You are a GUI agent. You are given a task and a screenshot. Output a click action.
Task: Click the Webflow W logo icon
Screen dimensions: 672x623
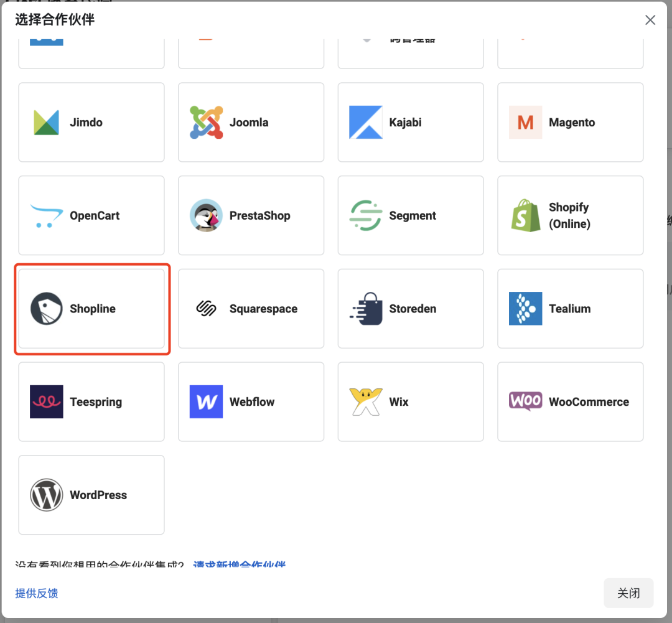pos(206,402)
